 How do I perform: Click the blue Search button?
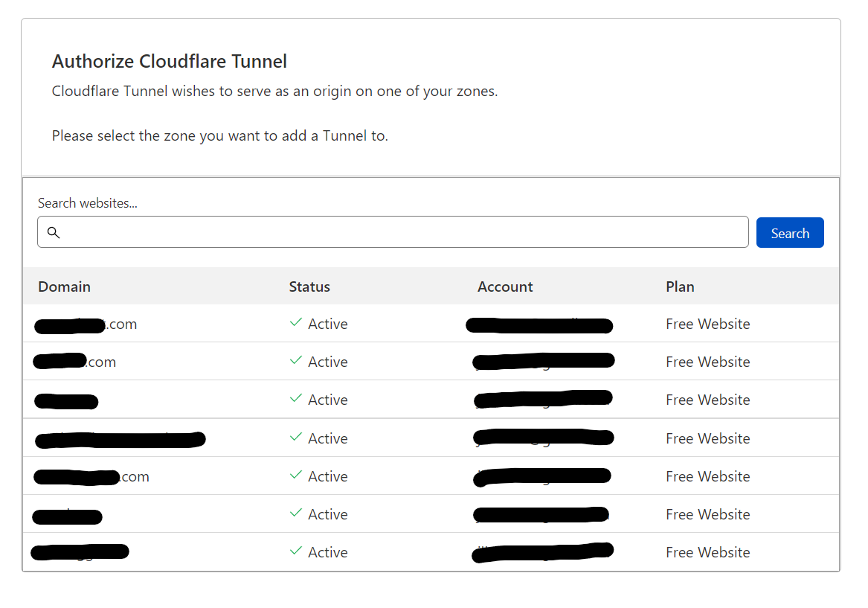coord(789,233)
